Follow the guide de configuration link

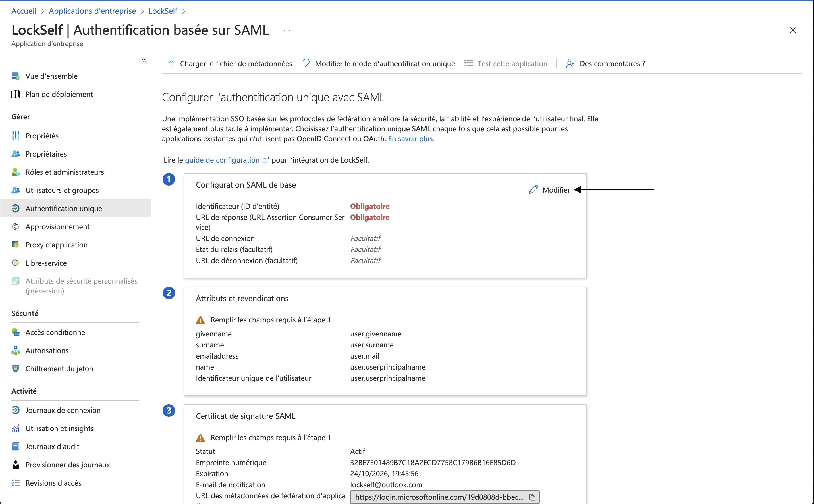(x=222, y=160)
